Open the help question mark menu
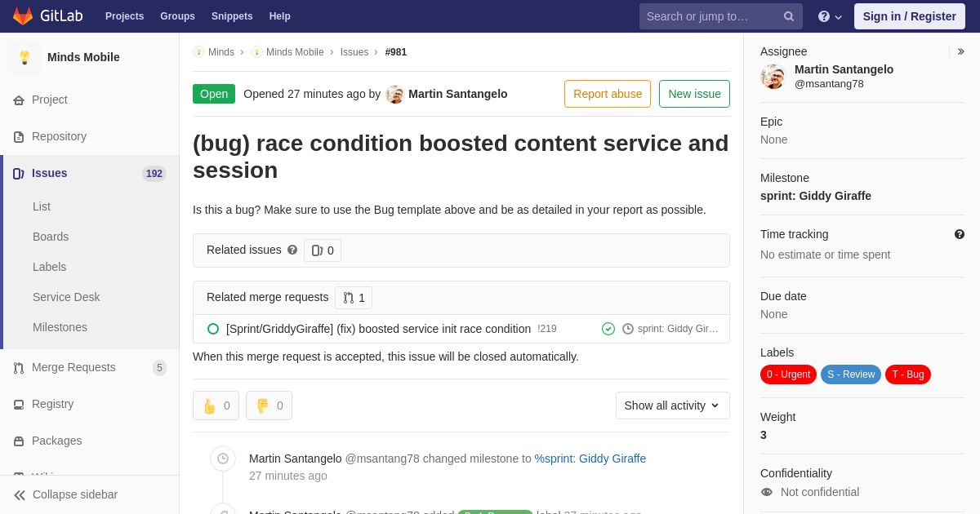The width and height of the screenshot is (980, 514). tap(830, 16)
